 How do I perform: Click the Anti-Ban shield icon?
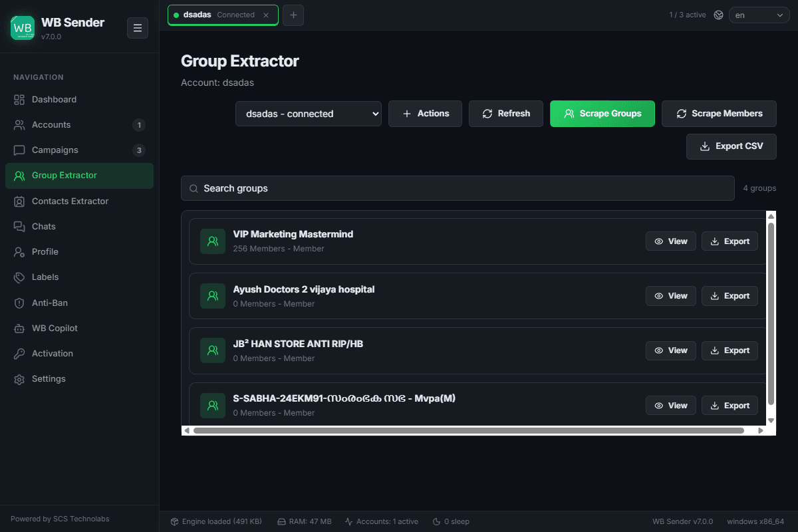click(19, 303)
